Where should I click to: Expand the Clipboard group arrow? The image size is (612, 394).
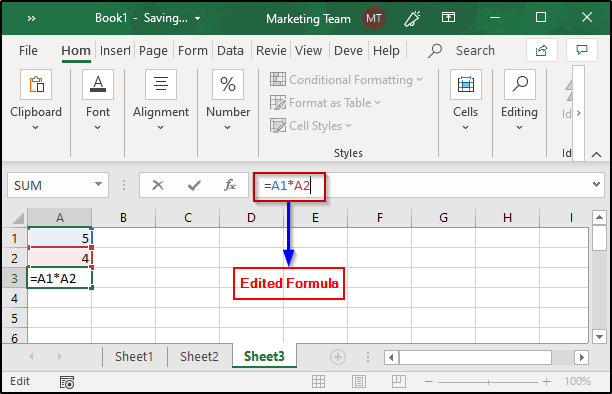pyautogui.click(x=36, y=128)
